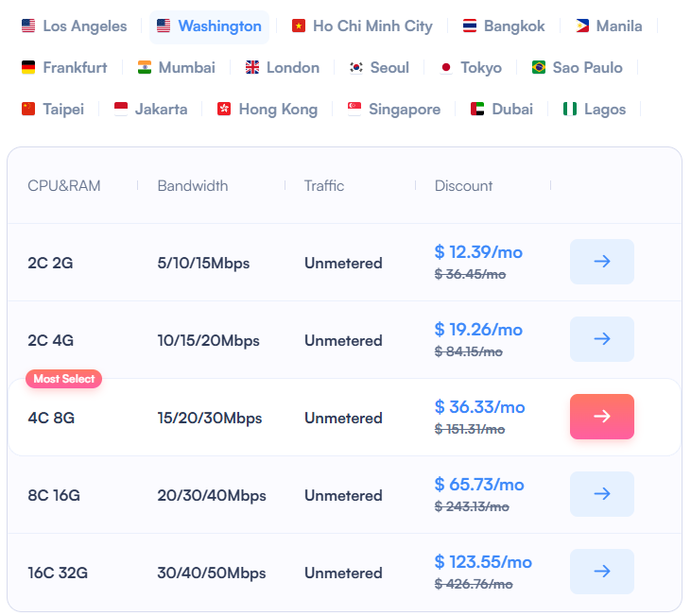Click the 16C 32G plan name

tap(58, 573)
